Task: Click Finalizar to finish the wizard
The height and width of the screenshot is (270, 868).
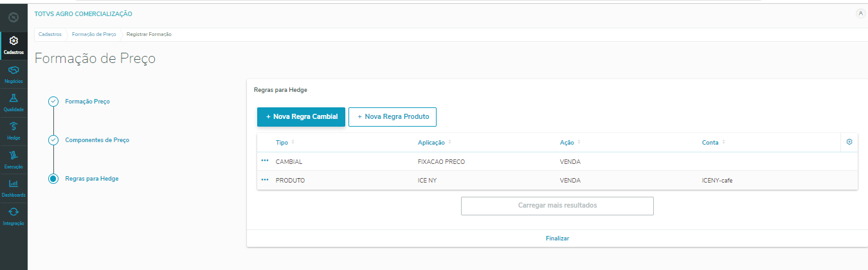Action: (x=557, y=239)
